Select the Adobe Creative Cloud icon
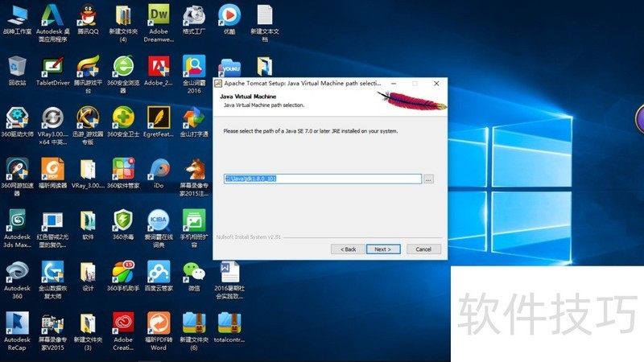This screenshot has width=644, height=362. point(123,323)
